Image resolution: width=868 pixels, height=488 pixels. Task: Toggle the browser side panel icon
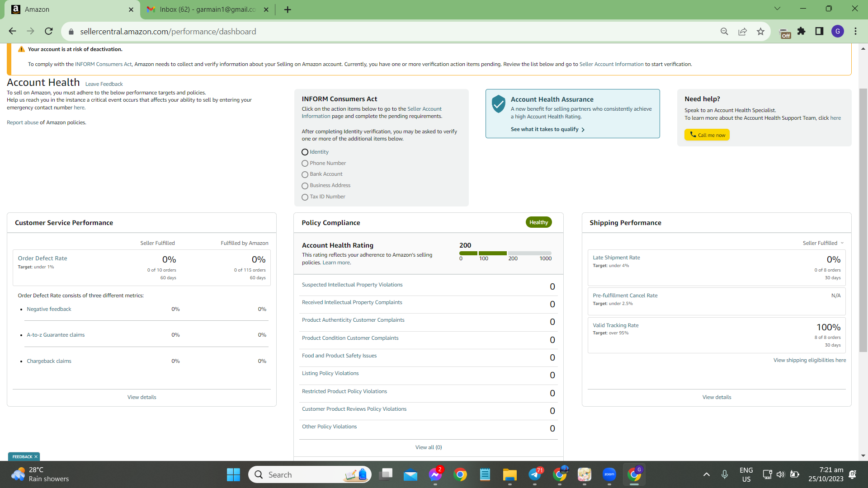click(819, 31)
